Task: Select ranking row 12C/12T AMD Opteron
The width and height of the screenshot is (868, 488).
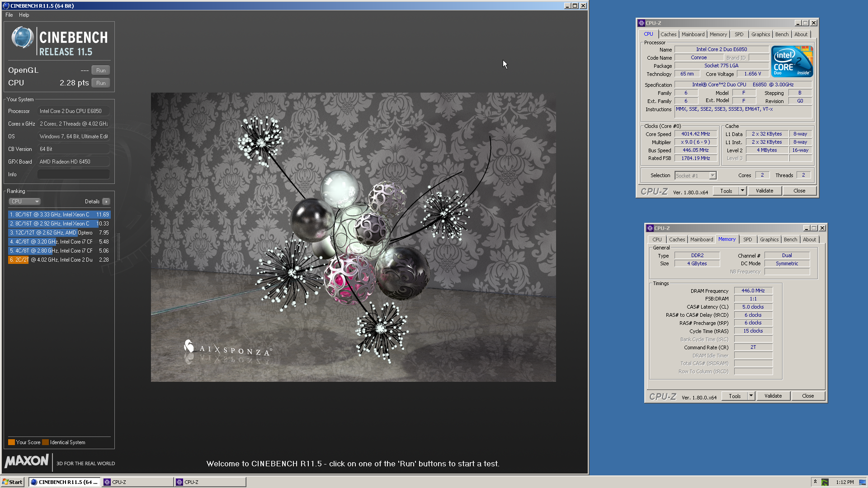Action: [59, 233]
